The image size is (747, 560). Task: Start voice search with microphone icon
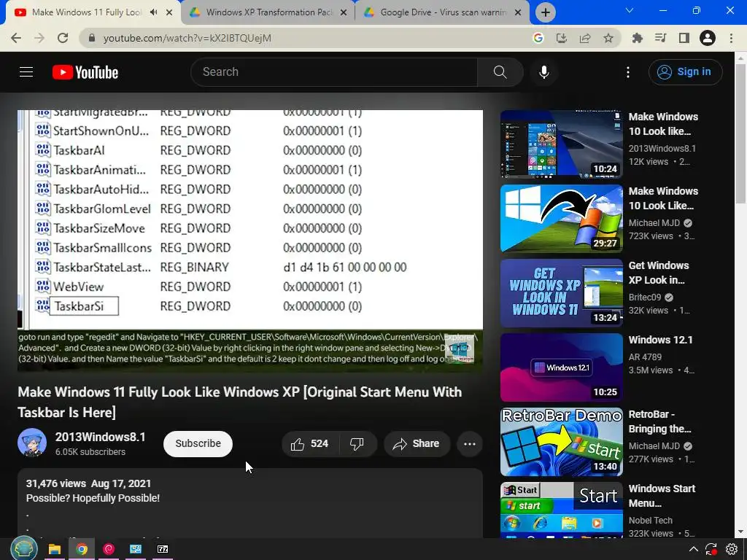pyautogui.click(x=544, y=72)
